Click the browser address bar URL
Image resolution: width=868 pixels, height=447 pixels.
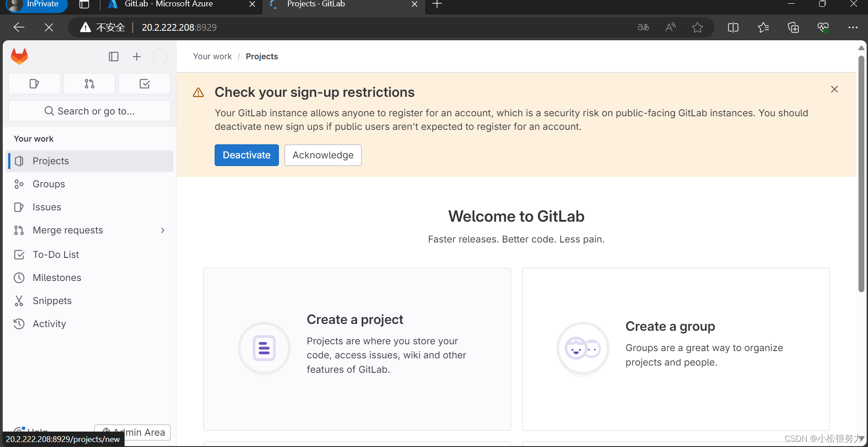pyautogui.click(x=179, y=28)
